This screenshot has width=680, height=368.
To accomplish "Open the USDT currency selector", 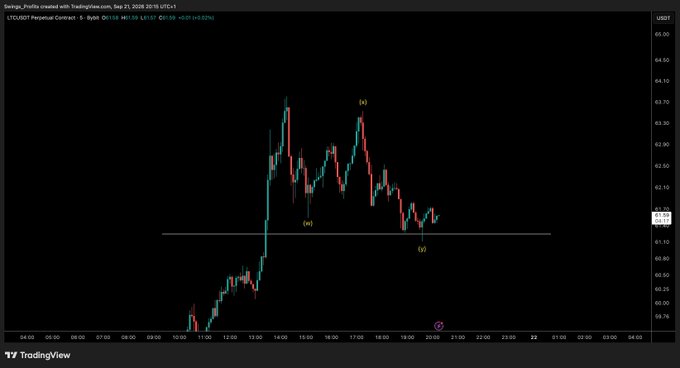I will 663,18.
